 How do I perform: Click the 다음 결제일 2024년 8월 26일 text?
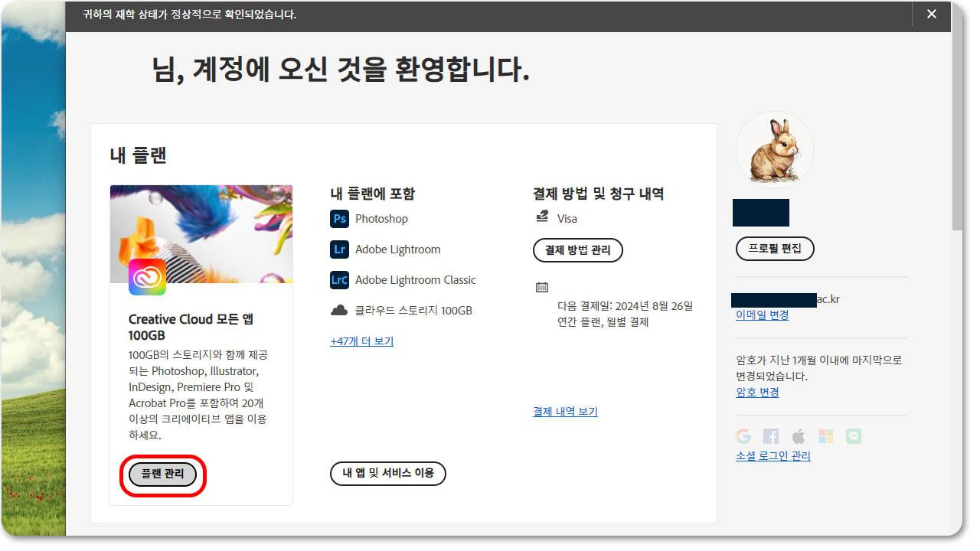point(625,306)
